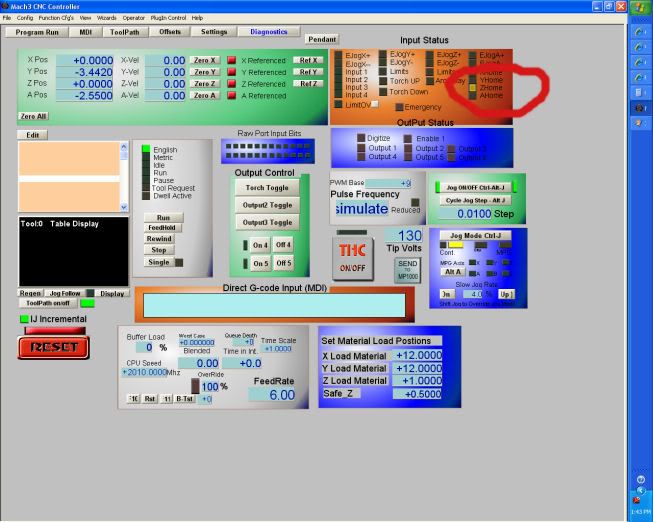The height and width of the screenshot is (522, 653).
Task: Toggle ToolPath on/off
Action: (46, 303)
